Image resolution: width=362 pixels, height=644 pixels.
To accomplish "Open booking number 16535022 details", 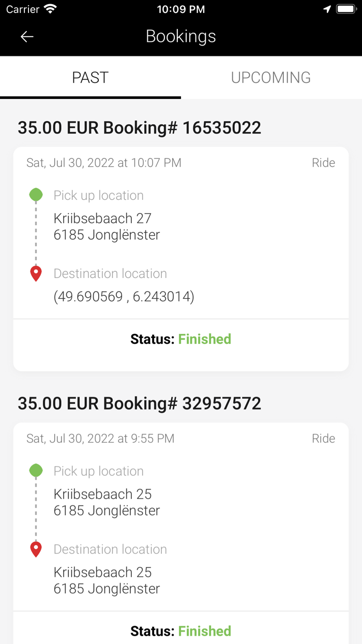I will (x=140, y=127).
